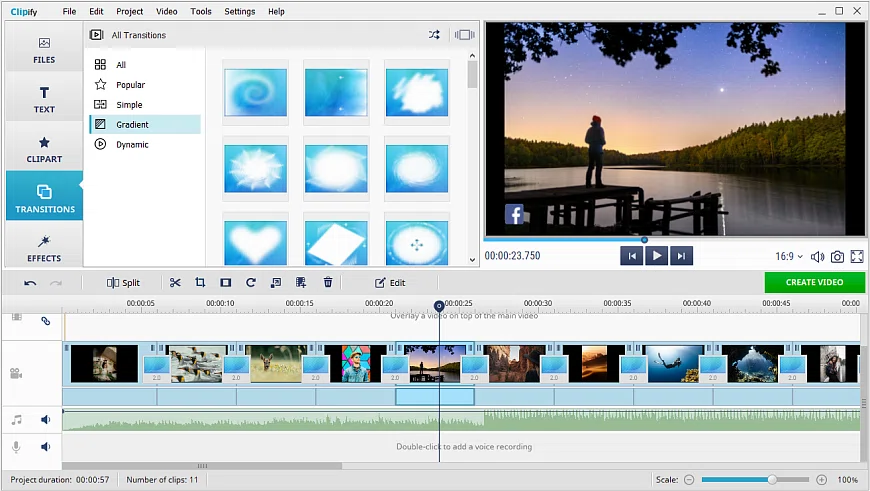
Task: Click the Rotate clip icon
Action: [x=251, y=283]
